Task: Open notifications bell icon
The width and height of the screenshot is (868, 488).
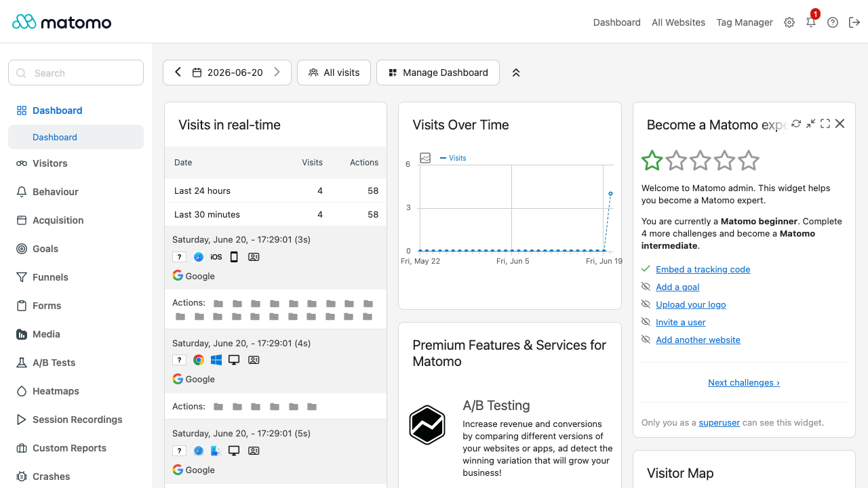Action: click(x=811, y=22)
